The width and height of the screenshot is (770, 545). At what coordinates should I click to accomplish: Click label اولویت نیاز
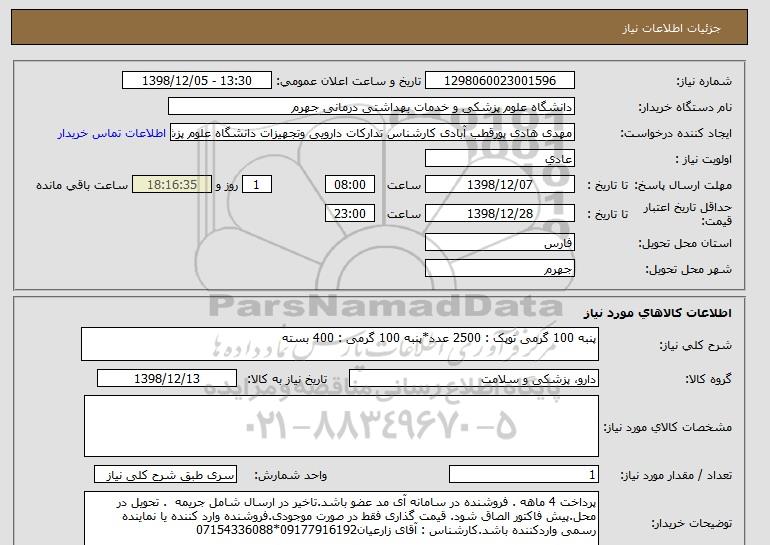[x=704, y=160]
